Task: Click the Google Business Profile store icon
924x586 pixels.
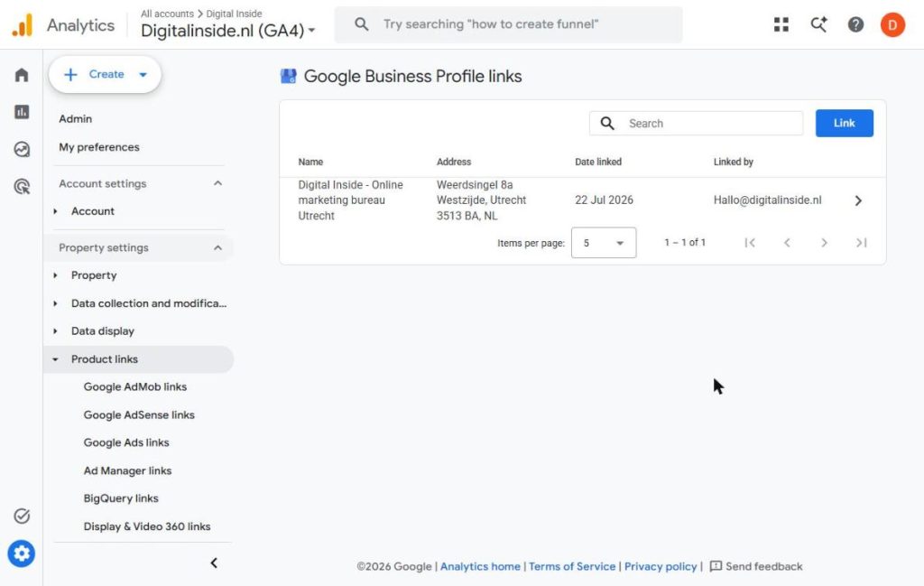Action: point(288,76)
